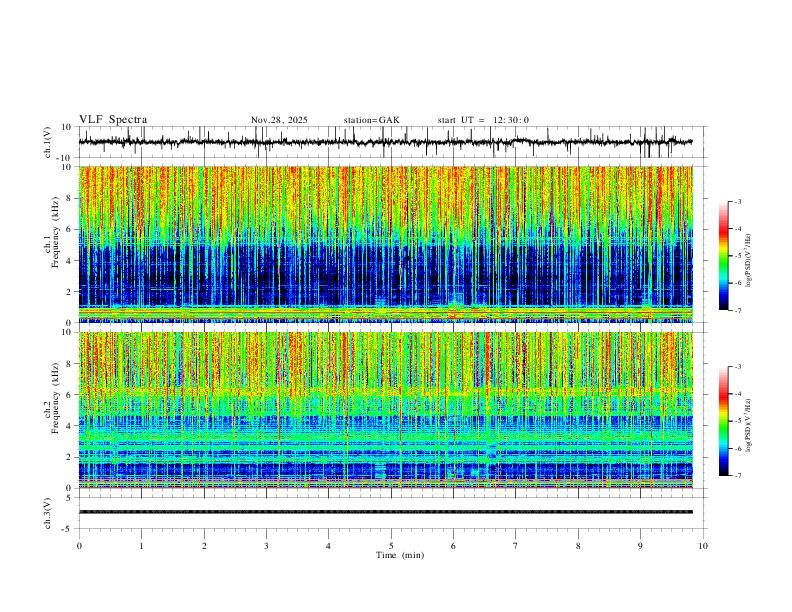Select the "start UT = 12:30:0" text
The width and height of the screenshot is (792, 612).
(x=483, y=120)
